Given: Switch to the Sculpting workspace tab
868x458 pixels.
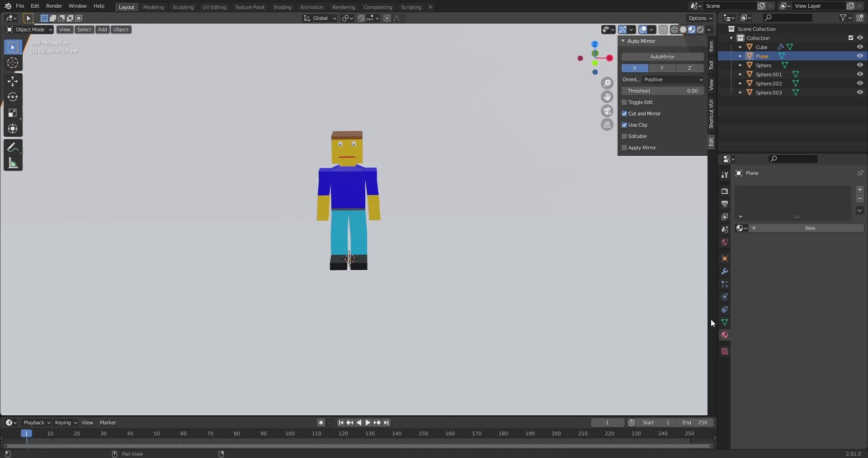Looking at the screenshot, I should tap(183, 7).
